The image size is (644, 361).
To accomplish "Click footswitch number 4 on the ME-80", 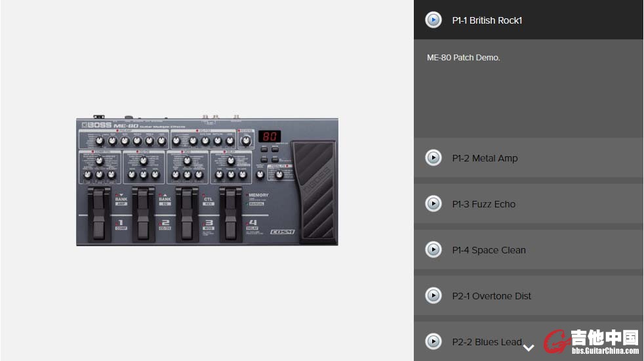I will coord(231,213).
